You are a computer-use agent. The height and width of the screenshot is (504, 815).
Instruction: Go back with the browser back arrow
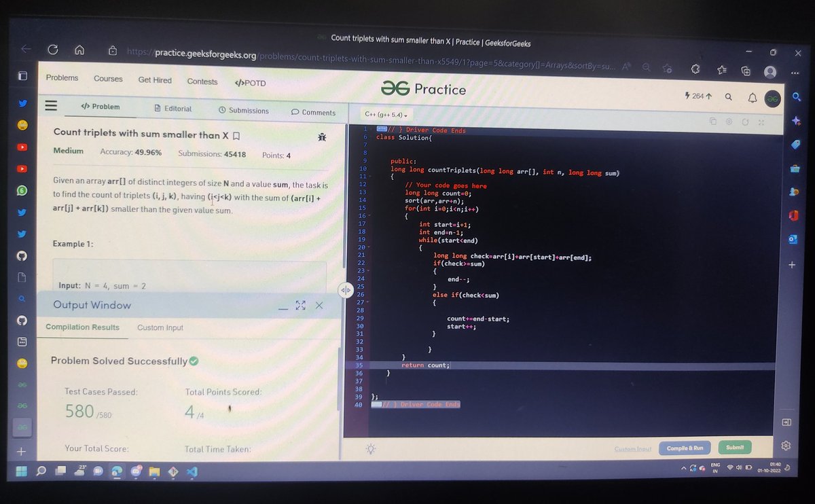click(25, 49)
